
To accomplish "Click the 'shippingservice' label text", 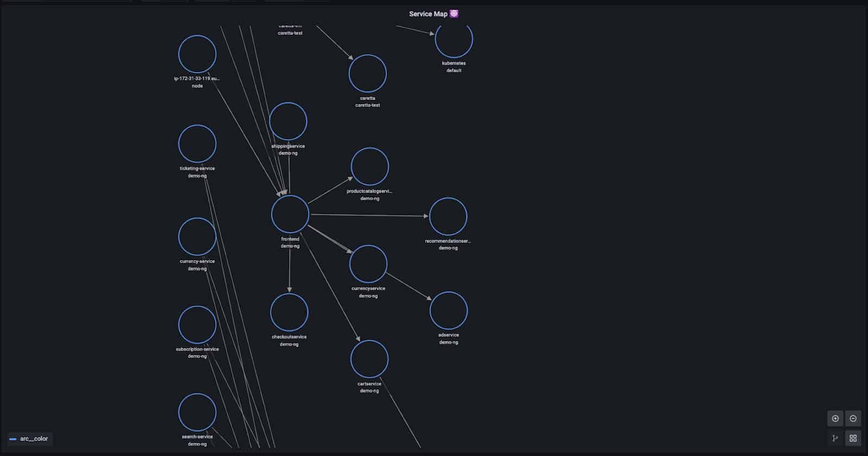I will [288, 146].
